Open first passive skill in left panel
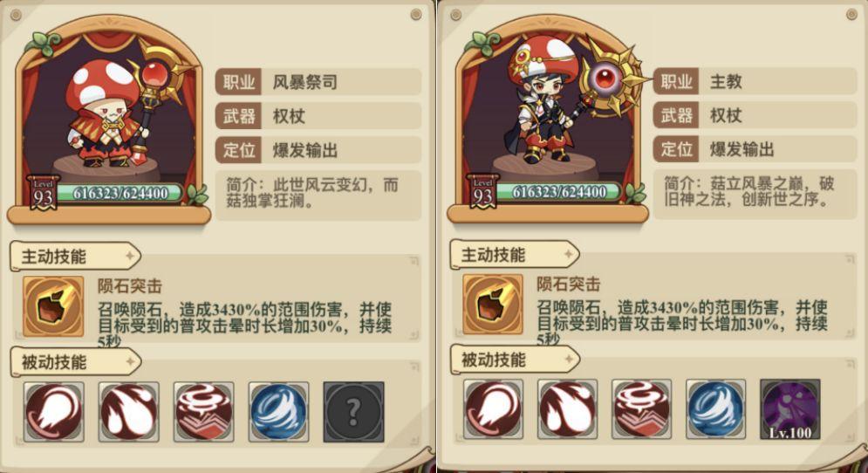This screenshot has width=868, height=473. tap(54, 412)
